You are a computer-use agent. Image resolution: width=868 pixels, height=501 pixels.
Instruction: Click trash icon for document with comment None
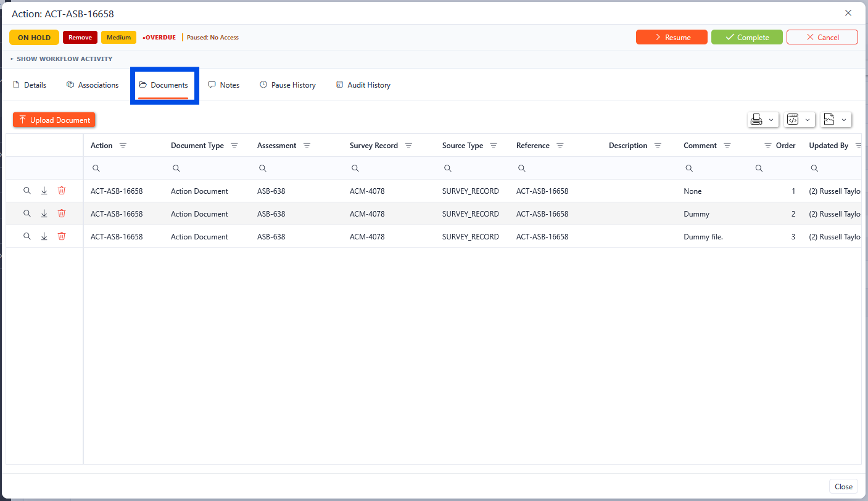click(62, 191)
